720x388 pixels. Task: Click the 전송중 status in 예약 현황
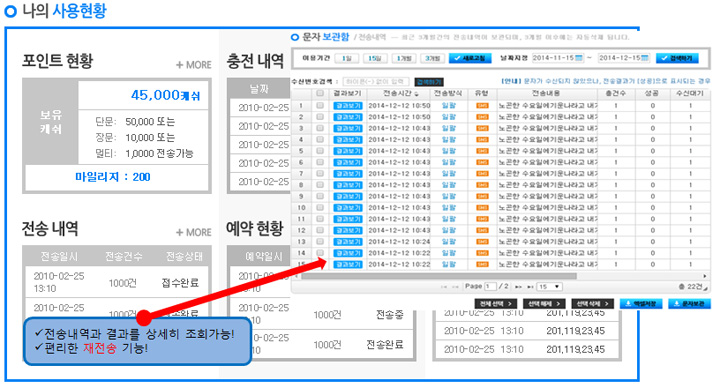tap(389, 315)
